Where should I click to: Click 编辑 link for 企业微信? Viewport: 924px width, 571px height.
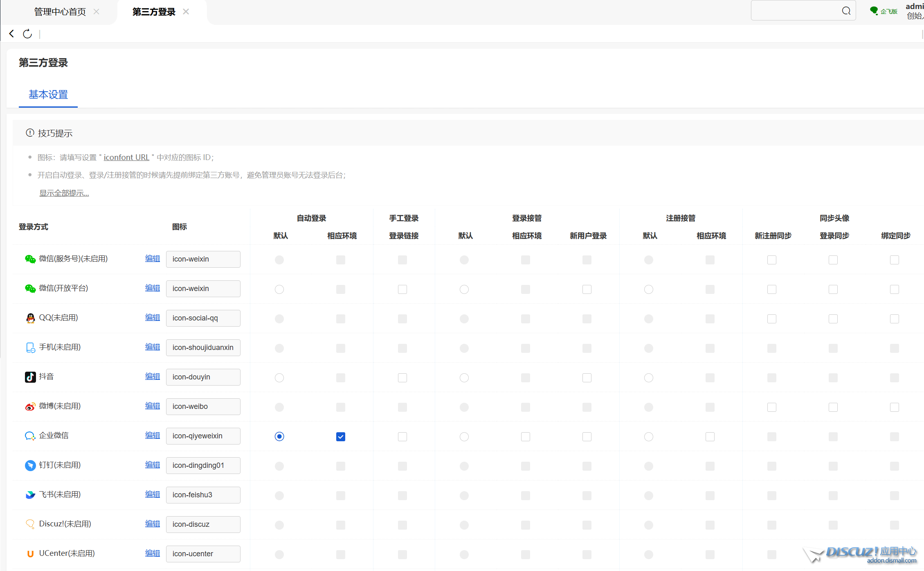153,436
